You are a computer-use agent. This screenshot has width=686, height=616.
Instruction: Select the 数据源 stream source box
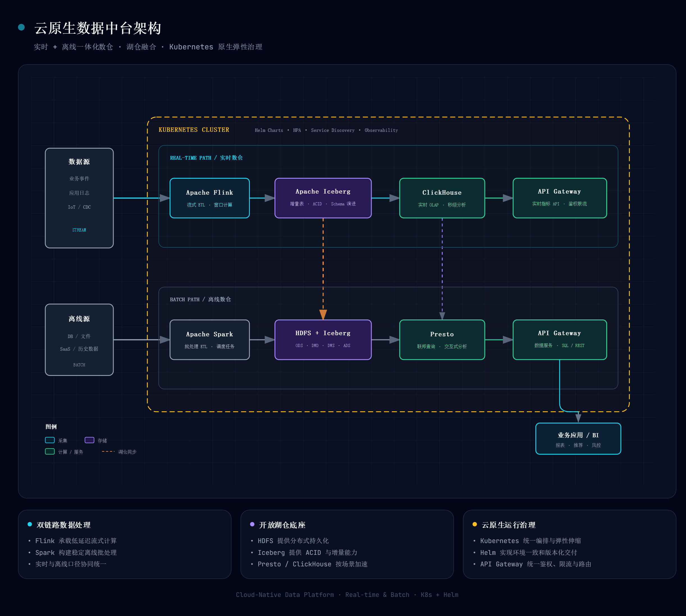79,198
